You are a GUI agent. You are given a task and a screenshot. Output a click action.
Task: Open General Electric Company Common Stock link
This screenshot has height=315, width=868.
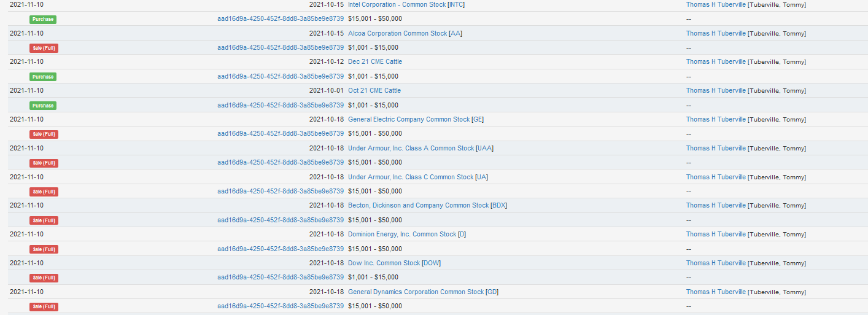click(x=409, y=119)
